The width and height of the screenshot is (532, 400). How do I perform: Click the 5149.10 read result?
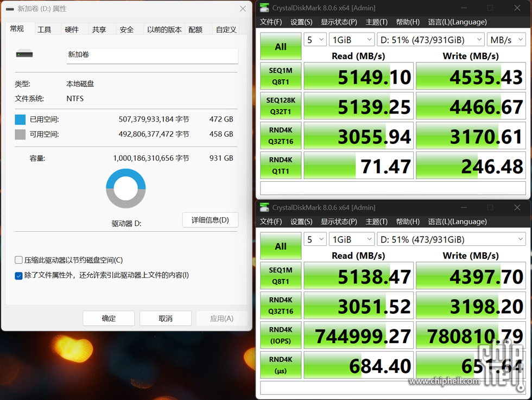(x=359, y=76)
